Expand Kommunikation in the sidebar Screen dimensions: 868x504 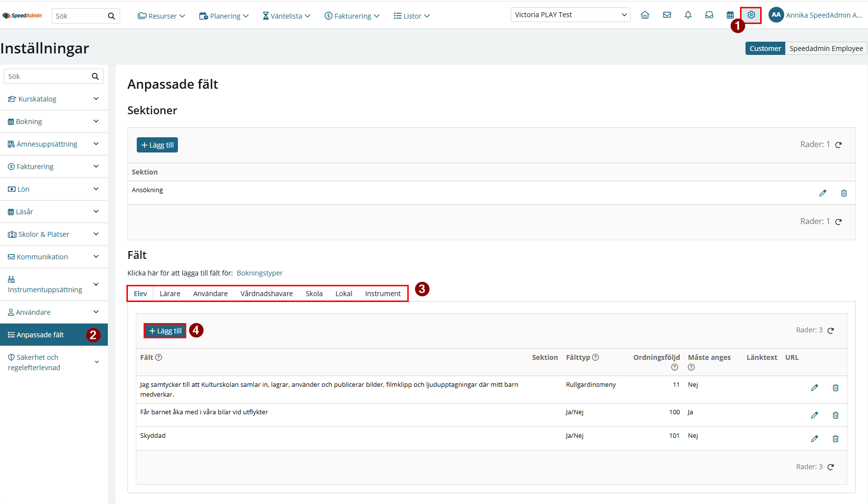click(54, 257)
